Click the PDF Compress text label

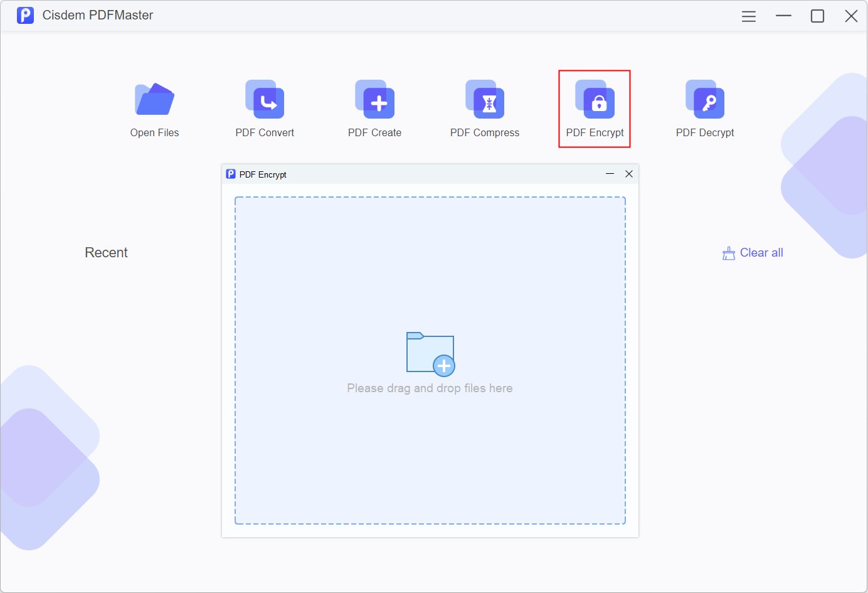click(x=484, y=132)
